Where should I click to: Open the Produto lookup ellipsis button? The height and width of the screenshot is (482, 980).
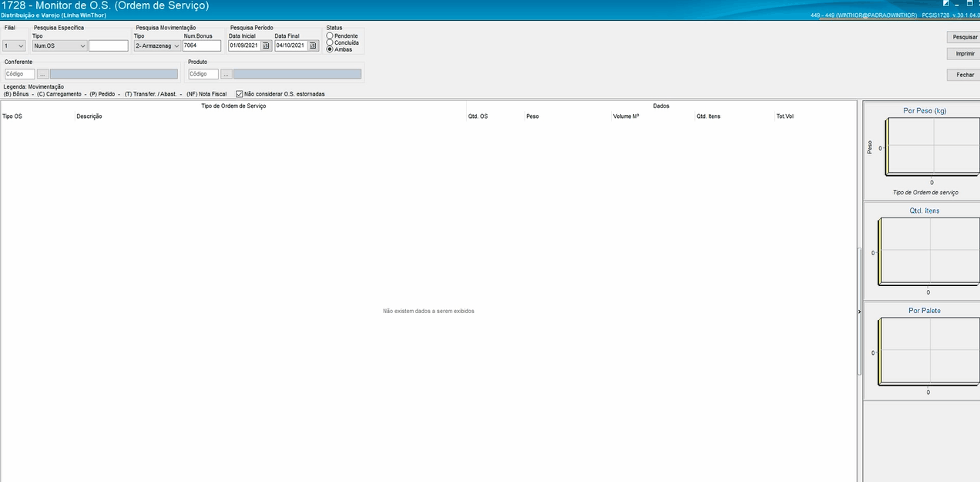(227, 74)
